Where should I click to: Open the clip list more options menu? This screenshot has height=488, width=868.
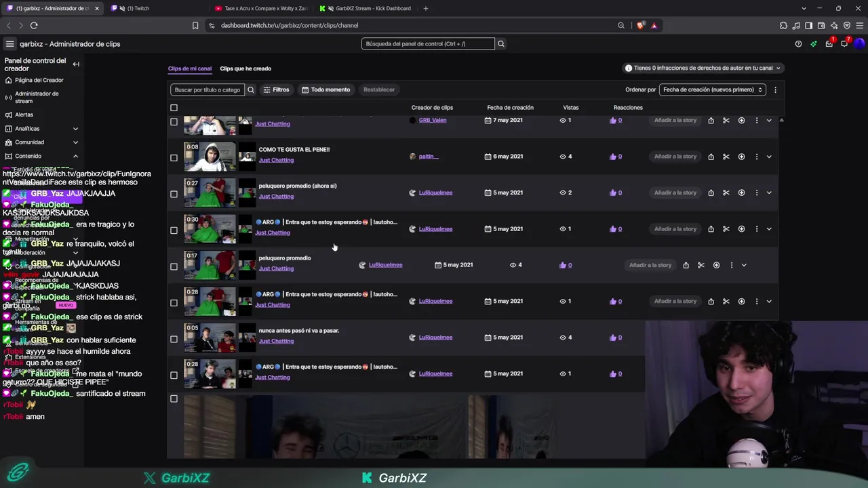coord(775,89)
